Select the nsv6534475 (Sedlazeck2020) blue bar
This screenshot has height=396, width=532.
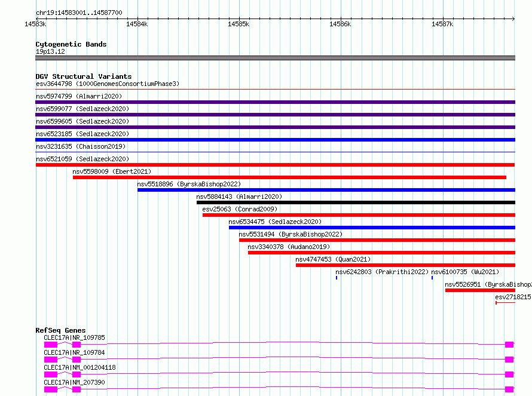pos(372,228)
